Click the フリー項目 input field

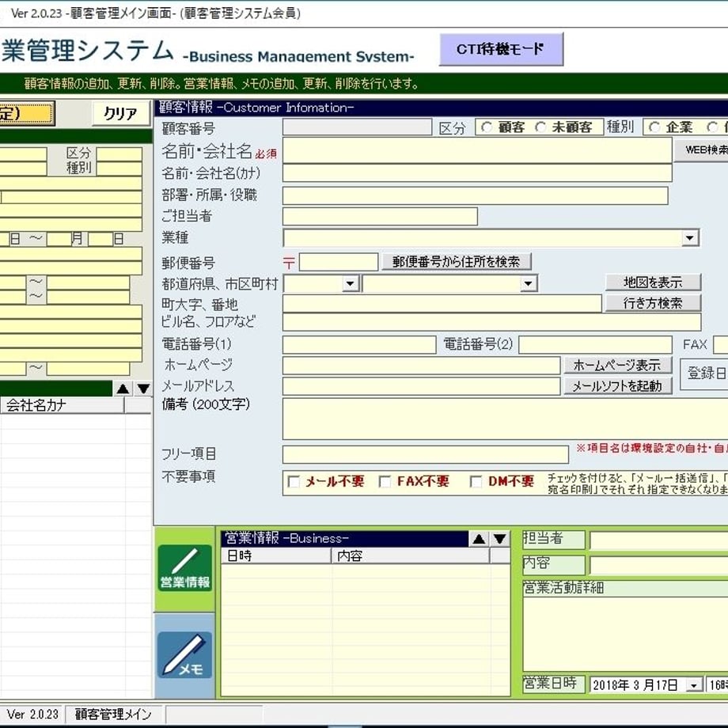[425, 454]
